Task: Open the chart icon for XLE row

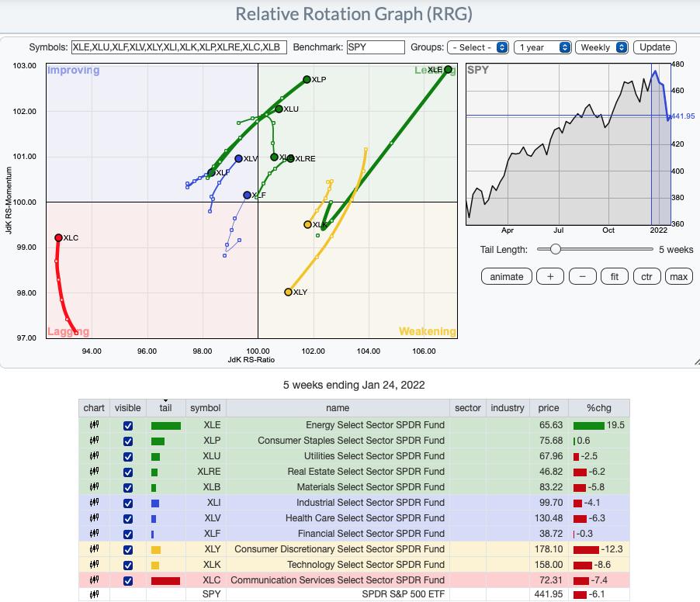Action: (94, 425)
